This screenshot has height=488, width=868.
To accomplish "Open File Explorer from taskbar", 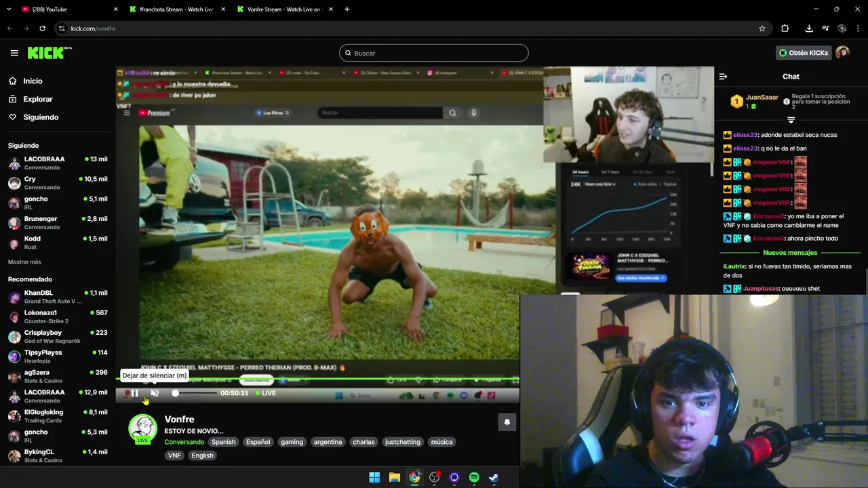I will (x=394, y=477).
